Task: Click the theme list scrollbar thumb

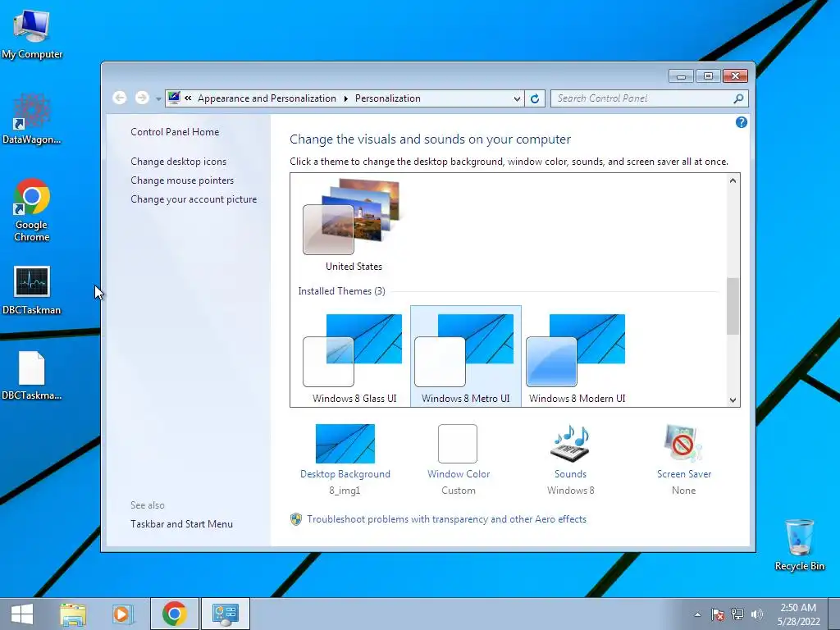Action: click(x=733, y=306)
